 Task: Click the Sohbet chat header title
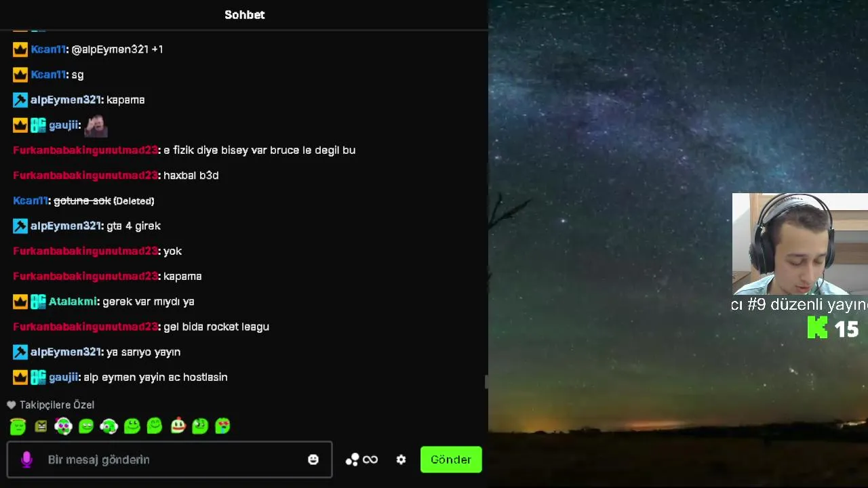point(245,15)
